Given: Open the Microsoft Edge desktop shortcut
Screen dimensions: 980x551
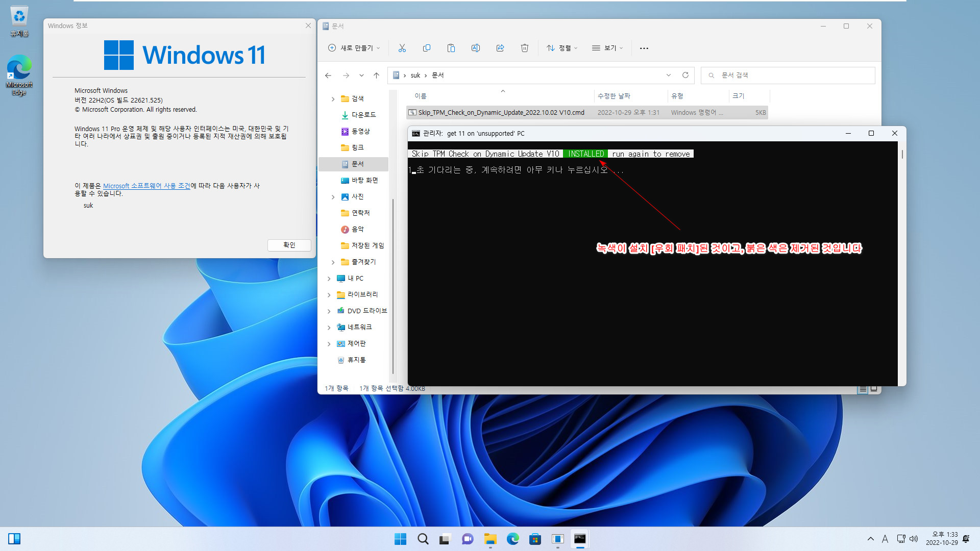Looking at the screenshot, I should 19,76.
